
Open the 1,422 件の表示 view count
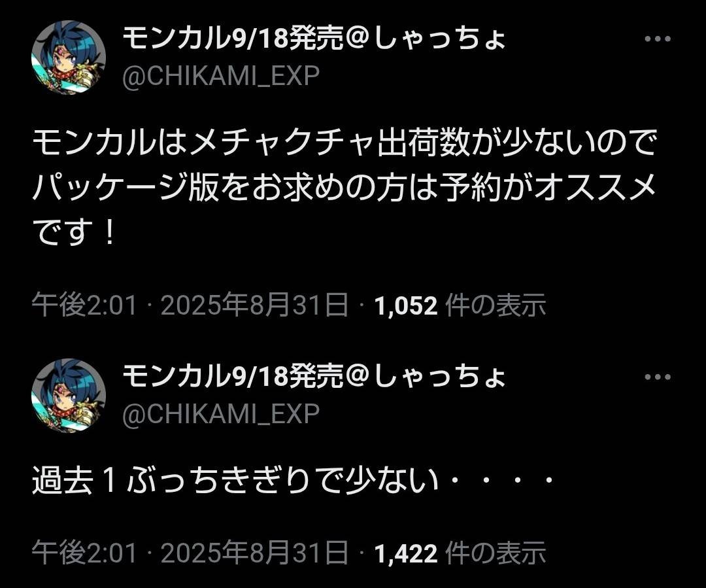pyautogui.click(x=460, y=553)
